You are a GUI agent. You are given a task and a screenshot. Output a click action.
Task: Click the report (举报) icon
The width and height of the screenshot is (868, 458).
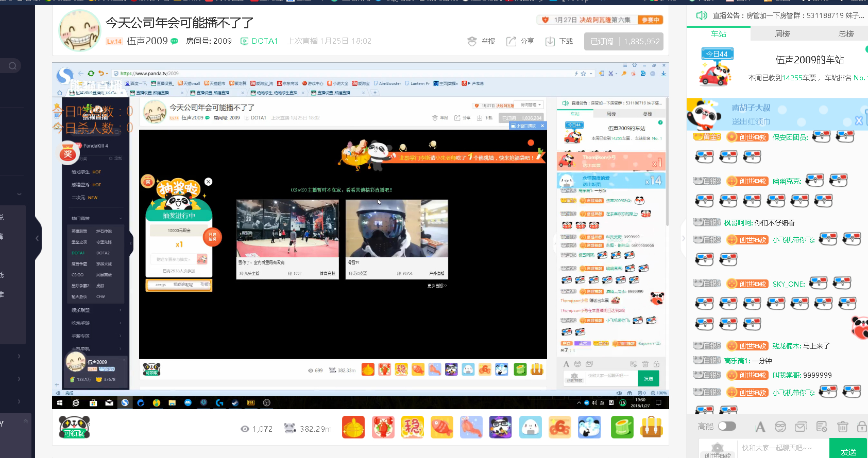[472, 41]
